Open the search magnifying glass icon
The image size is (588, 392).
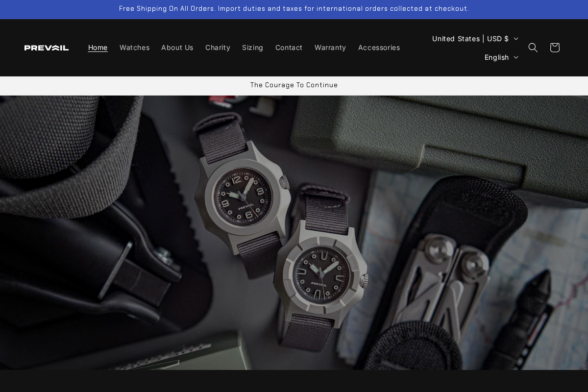533,48
